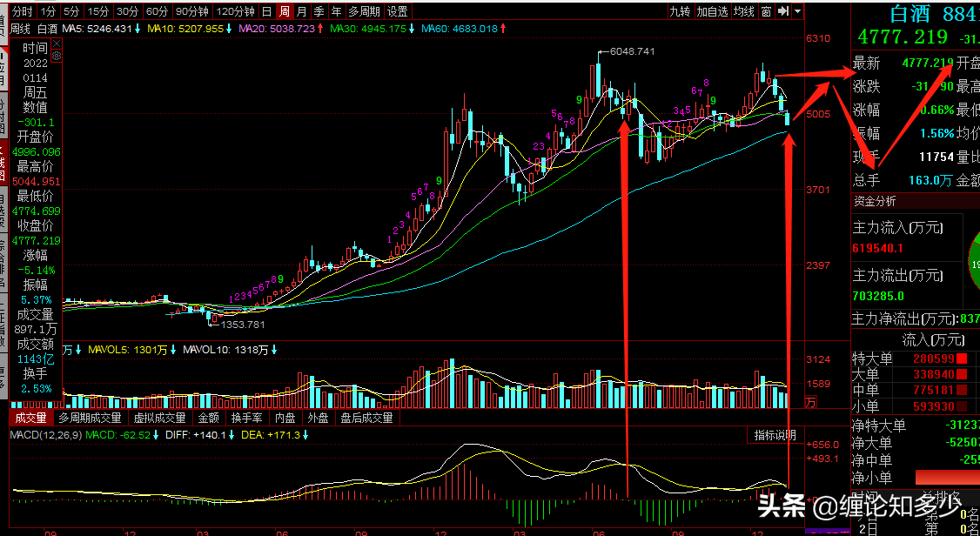Switch to 盘后成交量 tab
The height and width of the screenshot is (536, 980).
(x=367, y=418)
